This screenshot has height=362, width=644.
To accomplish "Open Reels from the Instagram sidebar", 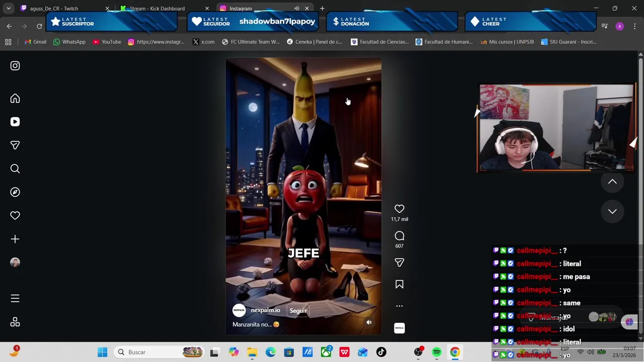I will coord(15,122).
